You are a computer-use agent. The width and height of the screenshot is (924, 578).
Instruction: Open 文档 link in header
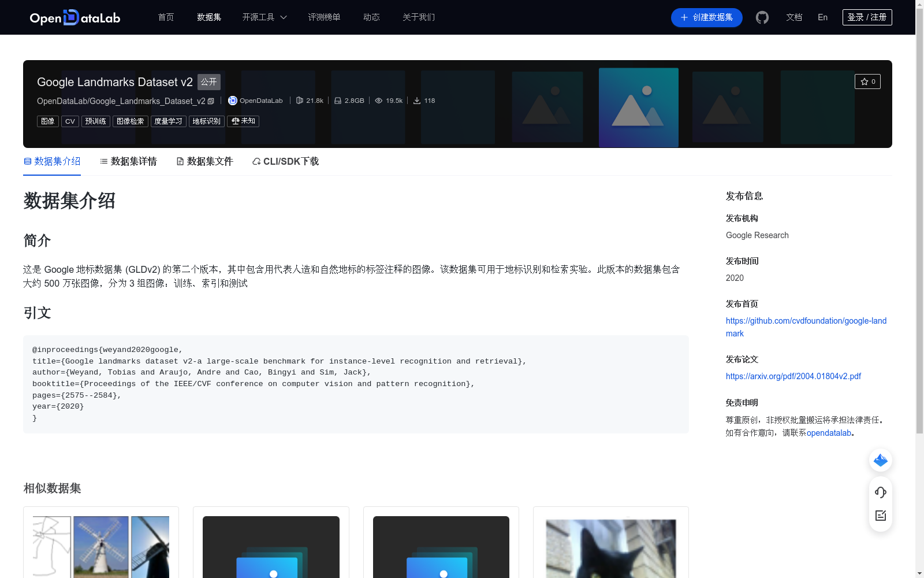(x=794, y=17)
